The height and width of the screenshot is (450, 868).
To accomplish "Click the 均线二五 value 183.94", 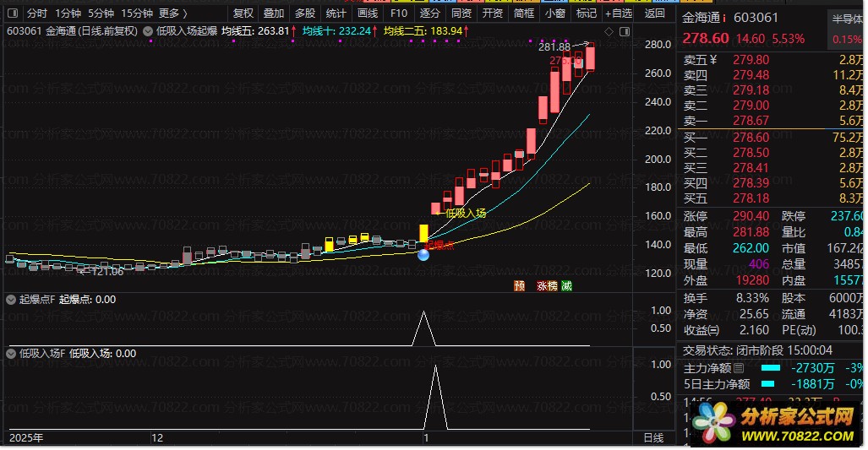I will click(446, 31).
